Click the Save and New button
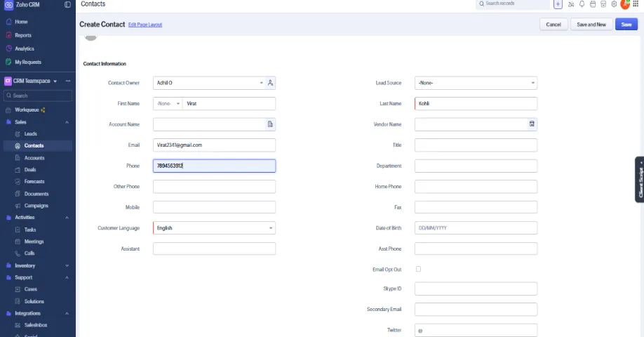The image size is (644, 337). pyautogui.click(x=591, y=25)
